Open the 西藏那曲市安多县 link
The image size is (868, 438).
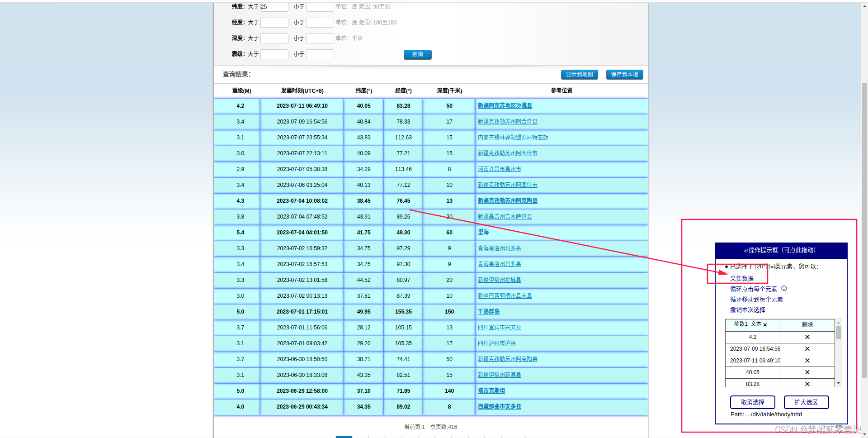point(499,407)
